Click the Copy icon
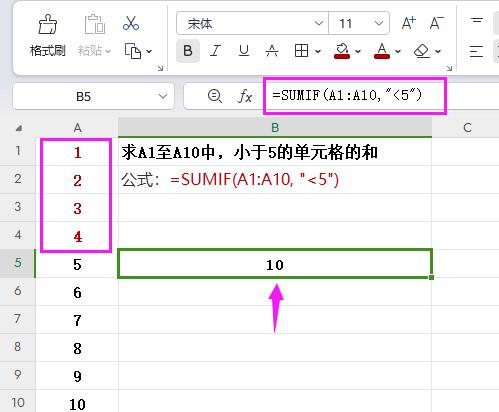Screen dimensions: 499x412 [133, 51]
